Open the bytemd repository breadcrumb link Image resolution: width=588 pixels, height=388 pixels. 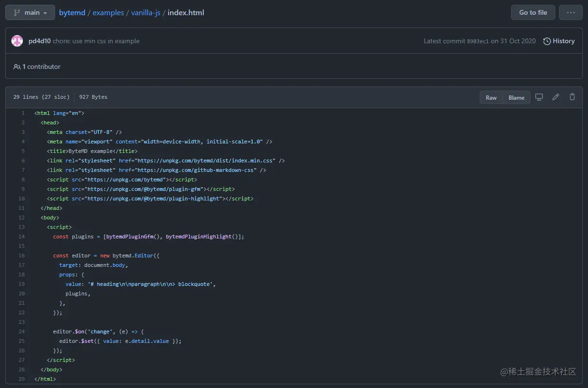pos(72,13)
